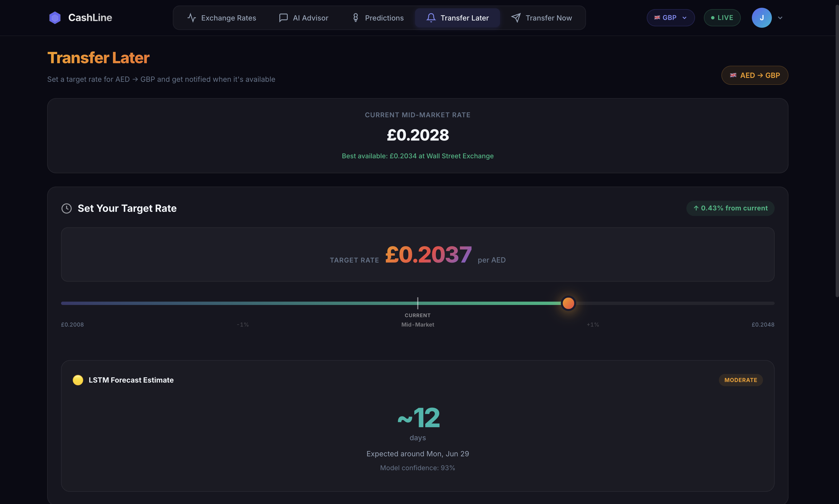The image size is (839, 504).
Task: Click the AED → GBP pair button
Action: [x=755, y=75]
